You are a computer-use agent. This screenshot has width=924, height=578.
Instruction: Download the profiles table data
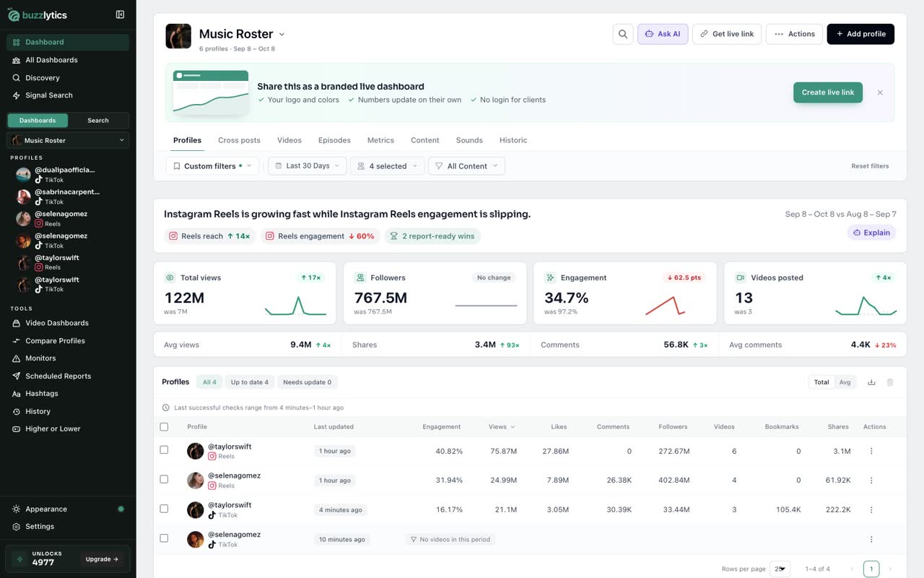click(x=871, y=382)
